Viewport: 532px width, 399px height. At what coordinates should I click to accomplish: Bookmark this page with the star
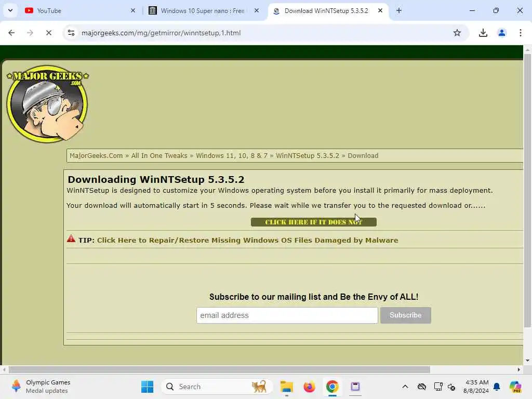click(x=457, y=33)
